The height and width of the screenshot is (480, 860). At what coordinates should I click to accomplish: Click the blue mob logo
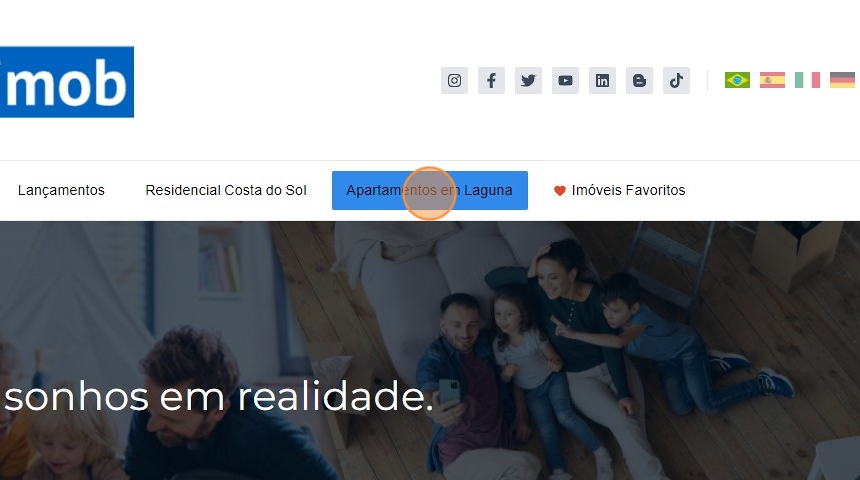click(67, 82)
